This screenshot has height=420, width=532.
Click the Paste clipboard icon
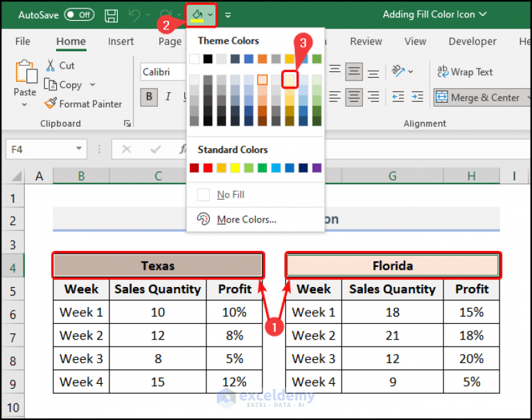(26, 71)
